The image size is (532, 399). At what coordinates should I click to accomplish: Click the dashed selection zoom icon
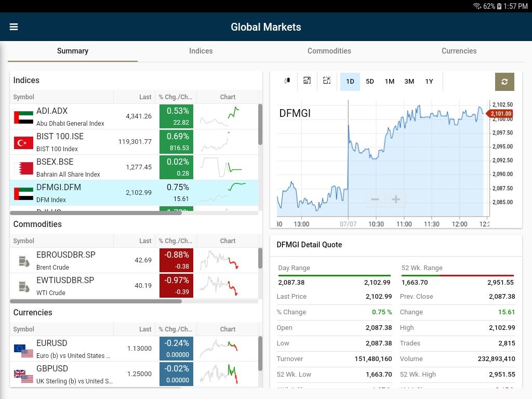click(327, 81)
